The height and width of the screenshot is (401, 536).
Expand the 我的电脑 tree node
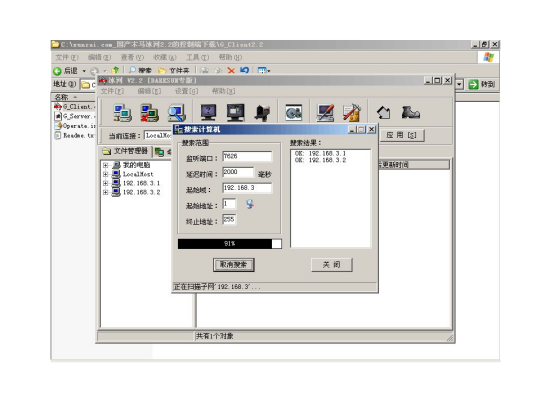pos(105,165)
